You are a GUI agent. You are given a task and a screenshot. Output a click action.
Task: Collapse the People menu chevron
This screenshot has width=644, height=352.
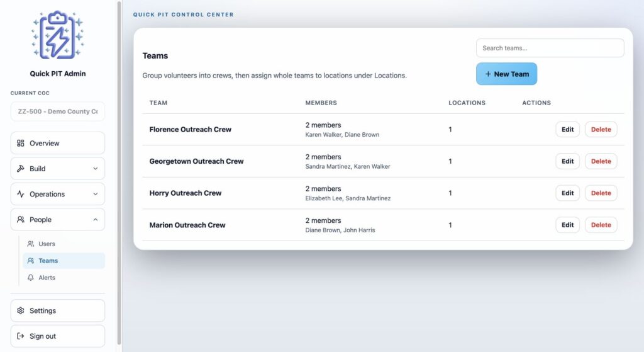(96, 220)
